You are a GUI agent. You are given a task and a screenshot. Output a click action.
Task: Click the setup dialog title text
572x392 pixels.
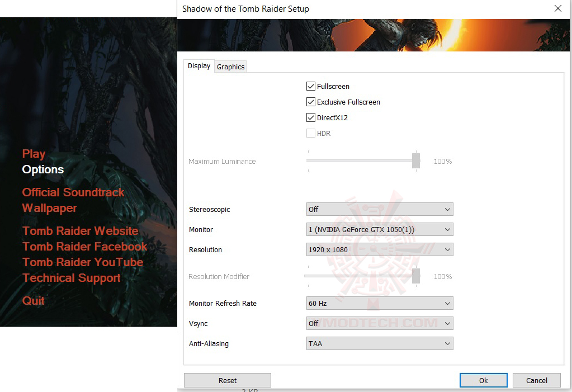tap(245, 9)
